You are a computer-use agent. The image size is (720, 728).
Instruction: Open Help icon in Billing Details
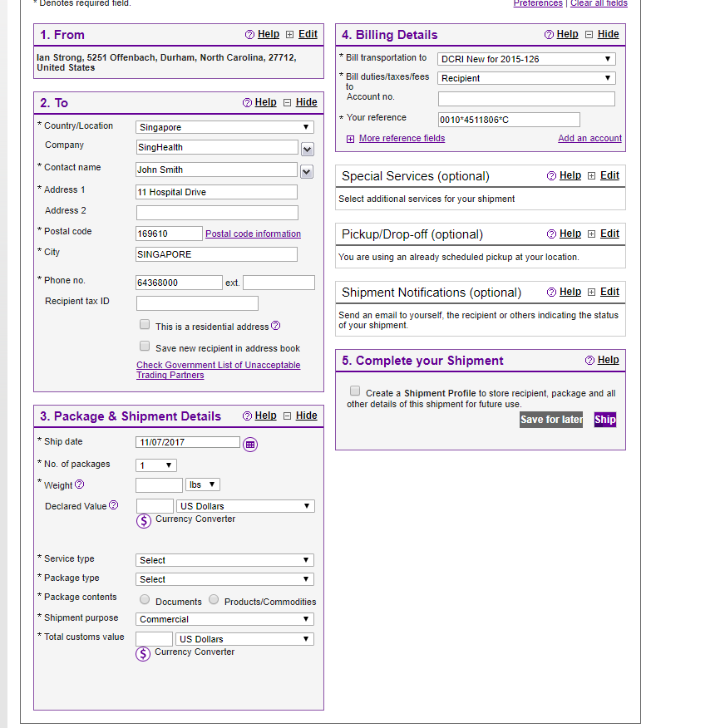[549, 34]
